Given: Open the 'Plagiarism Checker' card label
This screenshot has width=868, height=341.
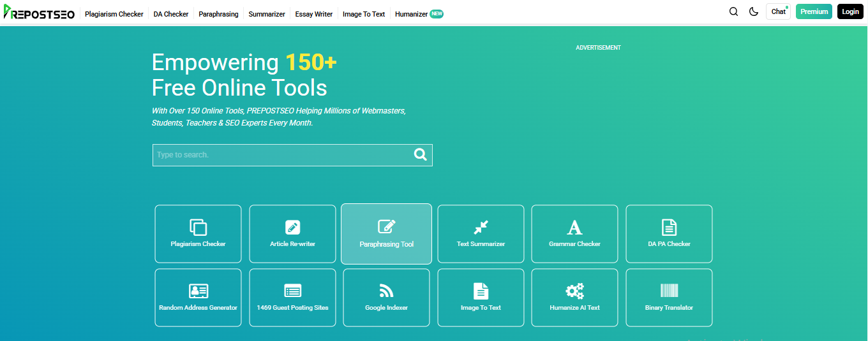Looking at the screenshot, I should [198, 244].
